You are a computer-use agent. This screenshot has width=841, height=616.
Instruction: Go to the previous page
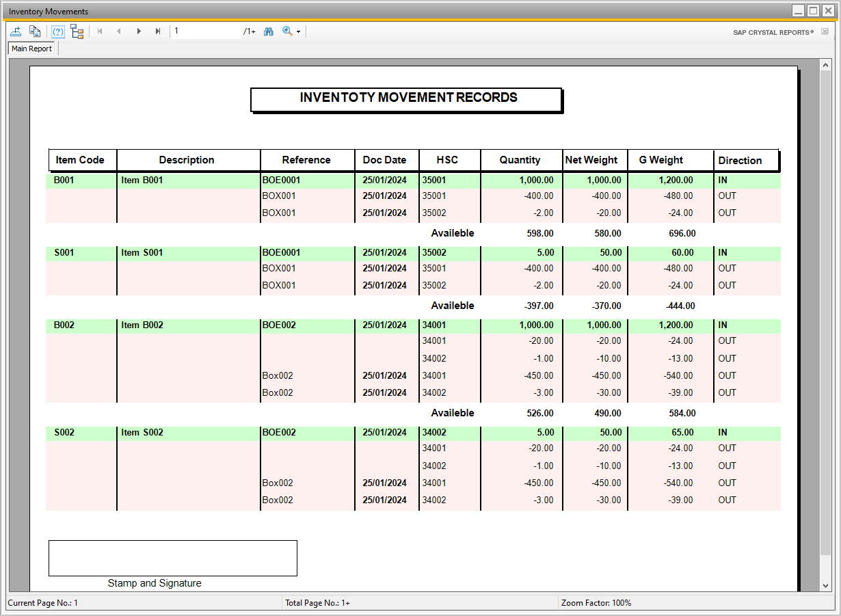[119, 31]
